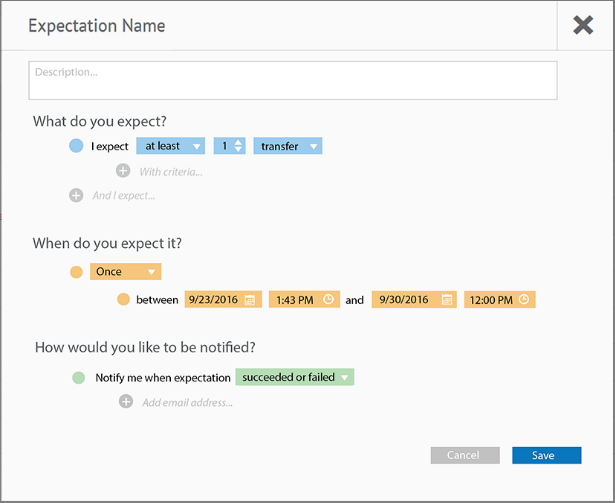Select the orange circle beside Once
This screenshot has width=615, height=503.
(76, 272)
